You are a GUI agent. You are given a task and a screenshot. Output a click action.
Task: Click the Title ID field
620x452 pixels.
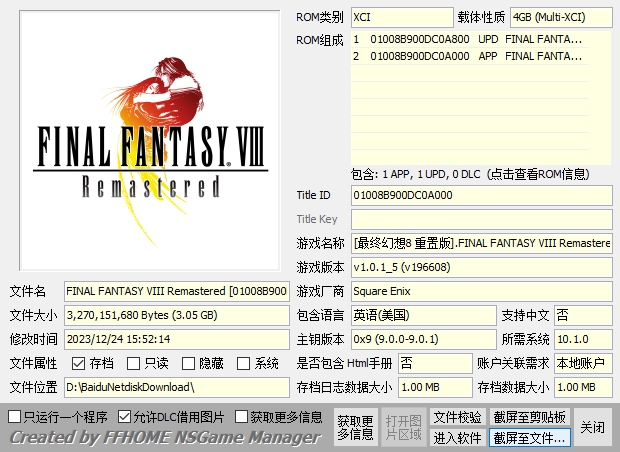[482, 195]
